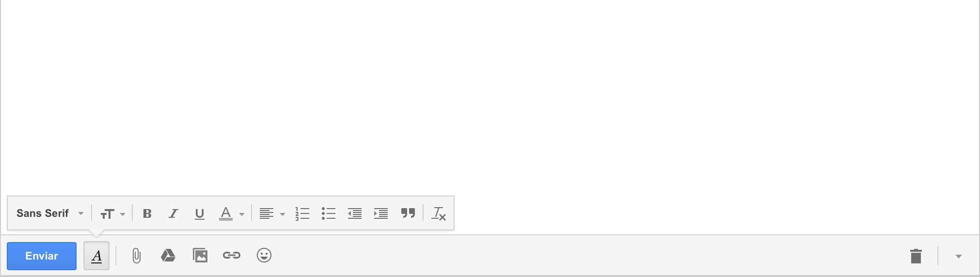Viewport: 980px width, 277px height.
Task: Attach a file with the paperclip icon
Action: point(136,256)
